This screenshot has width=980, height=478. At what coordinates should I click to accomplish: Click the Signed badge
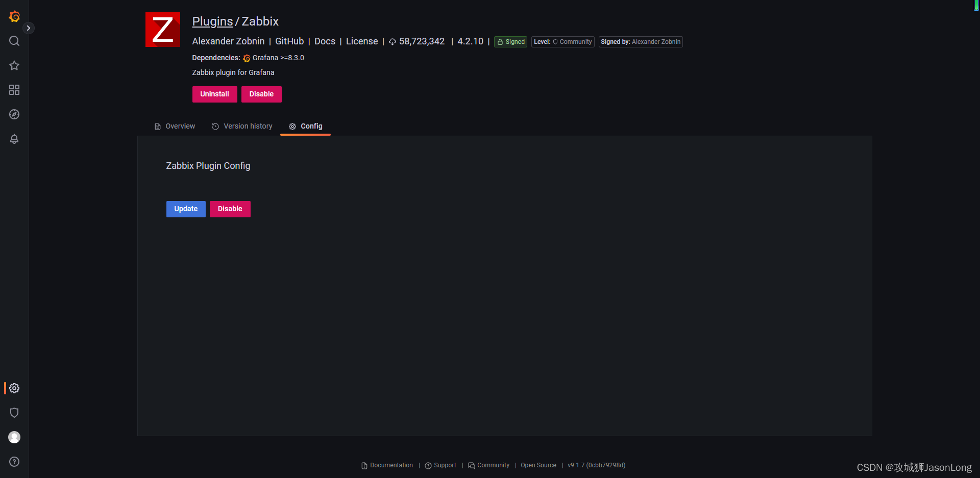(510, 42)
